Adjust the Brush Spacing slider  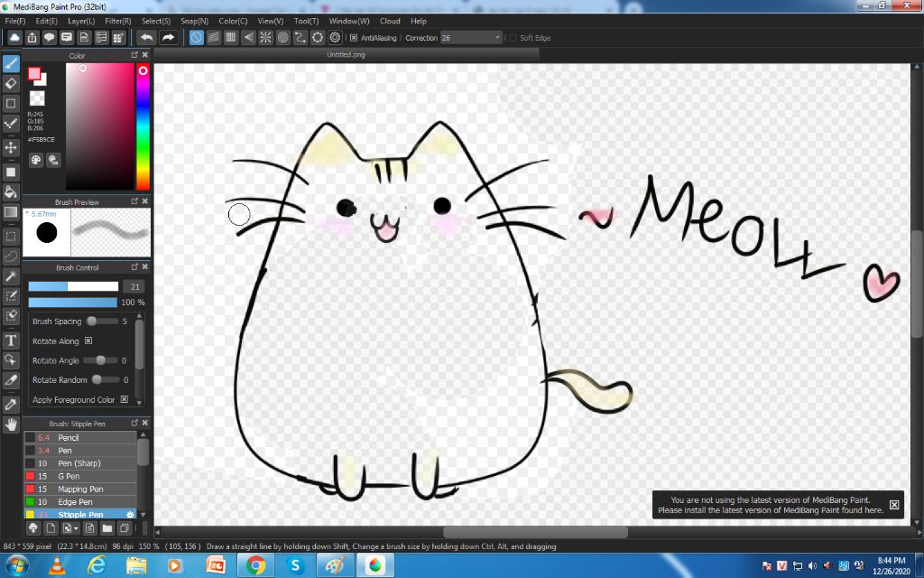click(x=101, y=322)
